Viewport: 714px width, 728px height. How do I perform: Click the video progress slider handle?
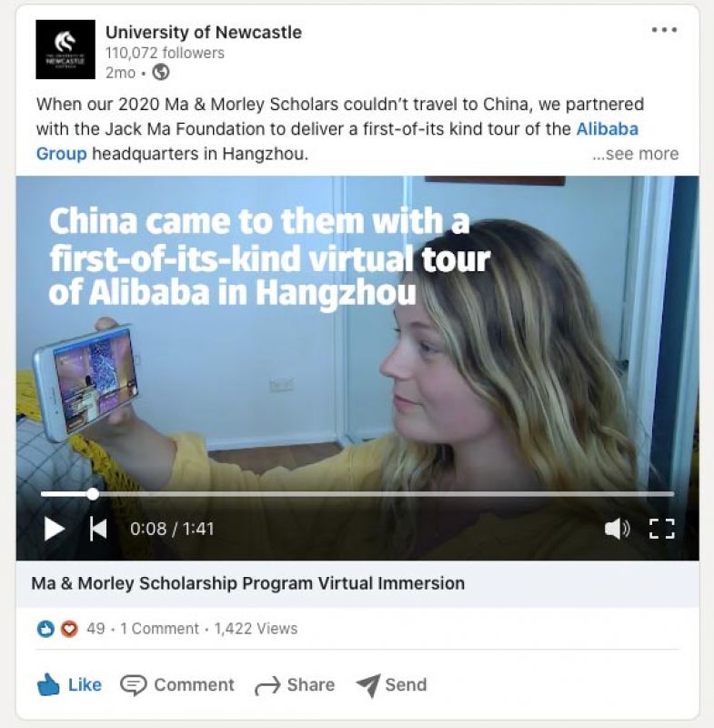tap(93, 494)
